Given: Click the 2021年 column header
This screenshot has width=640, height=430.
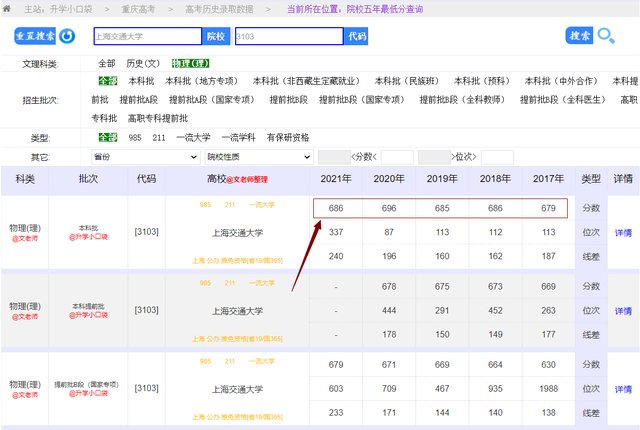Looking at the screenshot, I should pos(336,179).
